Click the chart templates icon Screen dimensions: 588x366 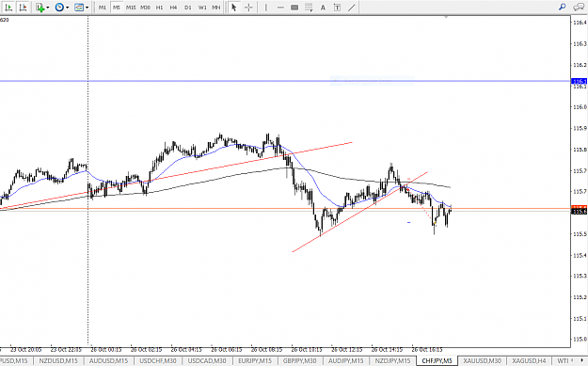pyautogui.click(x=79, y=8)
